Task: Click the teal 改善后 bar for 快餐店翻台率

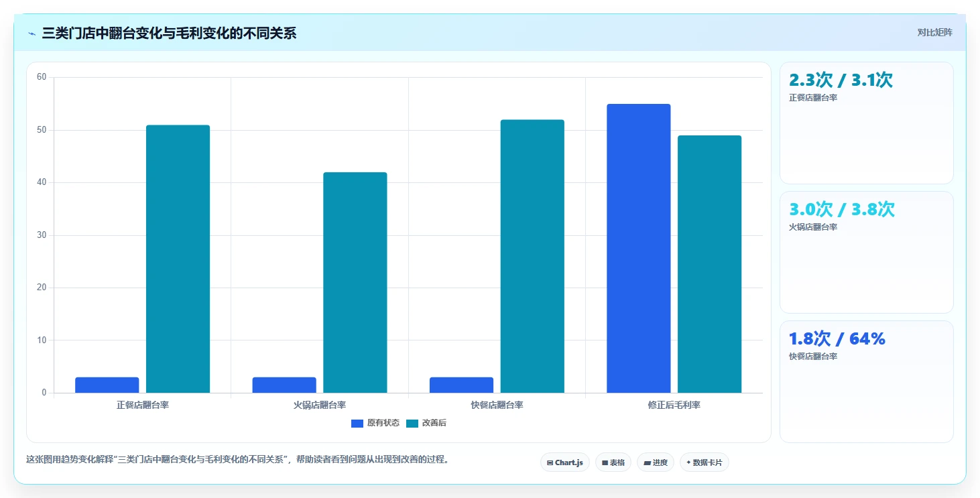Action: coord(532,256)
